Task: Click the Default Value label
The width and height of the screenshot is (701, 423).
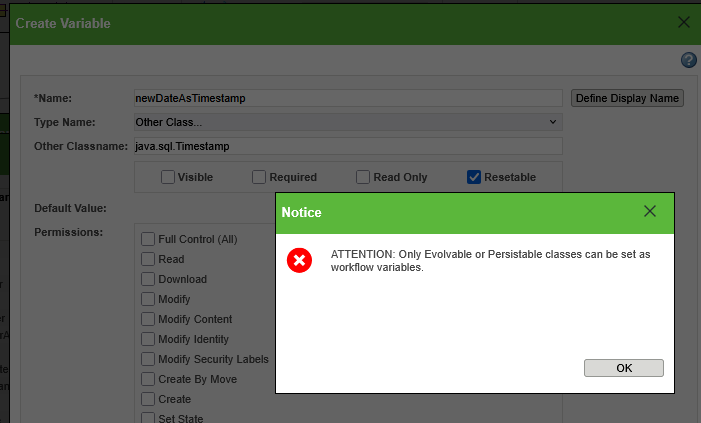Action: point(70,208)
